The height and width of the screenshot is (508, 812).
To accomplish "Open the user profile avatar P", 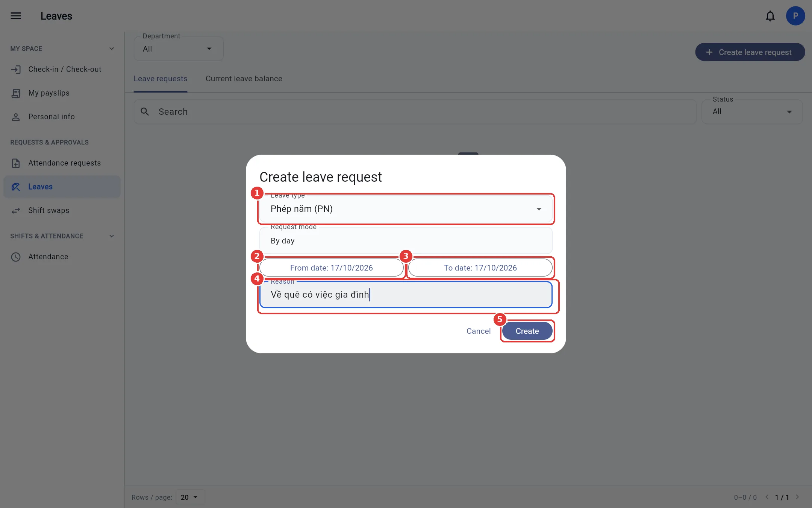I will click(795, 16).
